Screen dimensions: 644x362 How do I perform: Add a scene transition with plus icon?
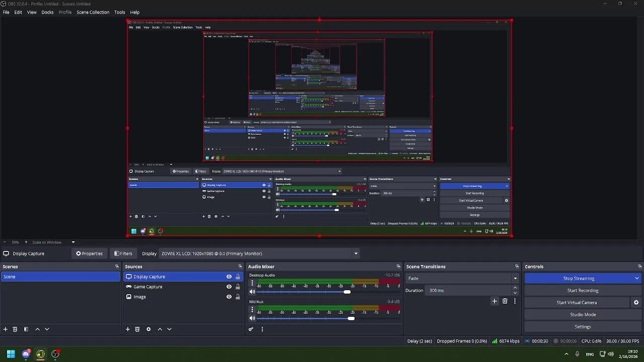tap(495, 301)
